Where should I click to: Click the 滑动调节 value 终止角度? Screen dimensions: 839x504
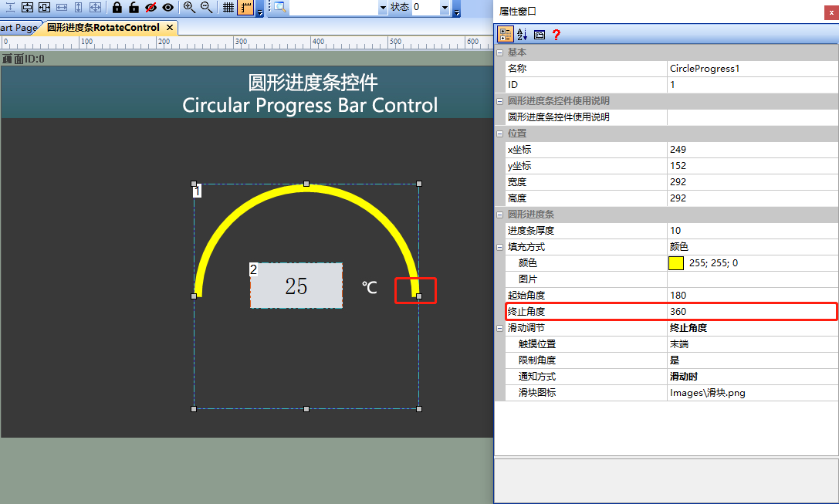pos(753,328)
